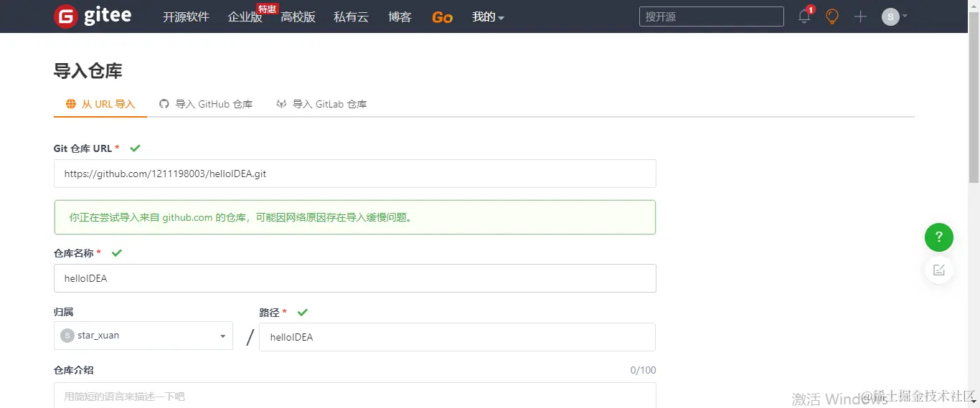Click the feedback edit icon button
Screen dimensions: 980x408
point(939,270)
